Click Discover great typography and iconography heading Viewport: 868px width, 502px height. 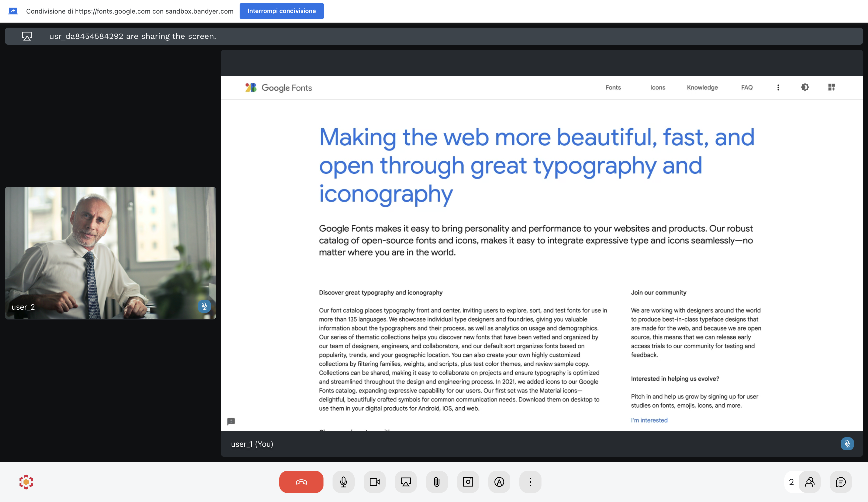(381, 292)
